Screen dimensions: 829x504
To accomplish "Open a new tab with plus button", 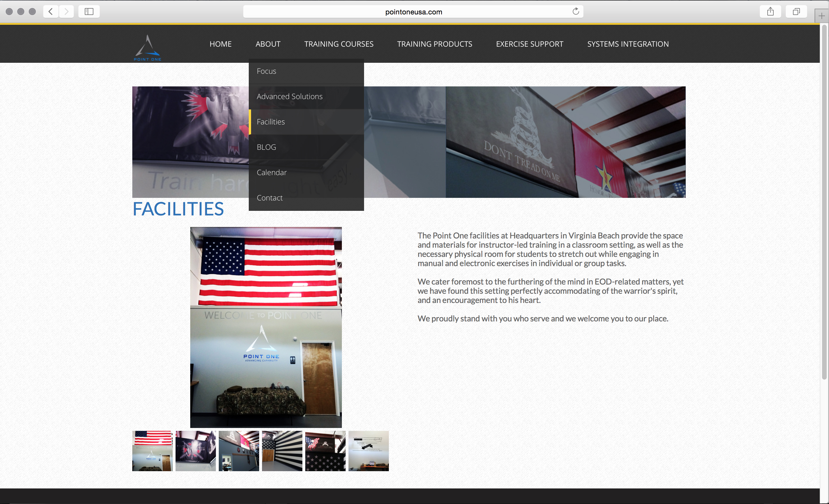I will point(821,16).
